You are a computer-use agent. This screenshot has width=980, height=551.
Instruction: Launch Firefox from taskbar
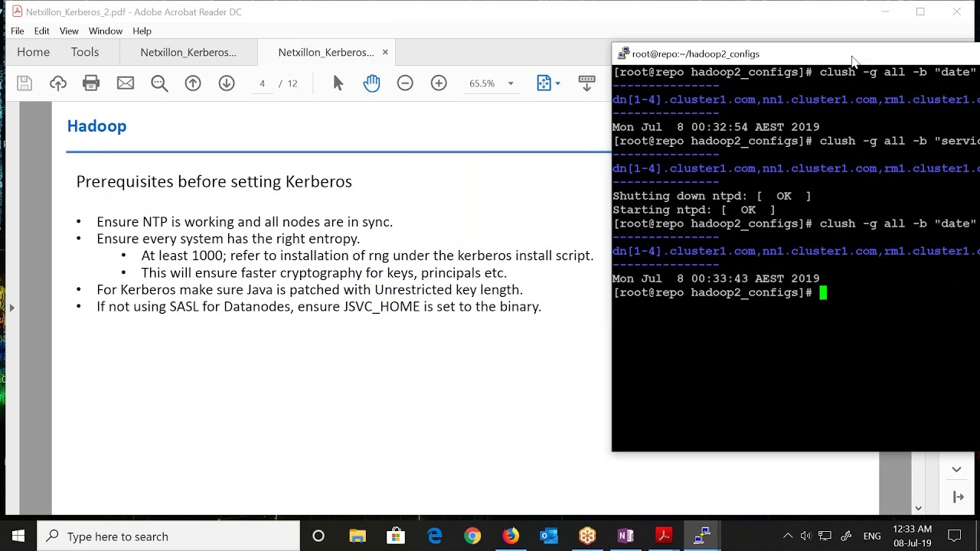tap(511, 536)
